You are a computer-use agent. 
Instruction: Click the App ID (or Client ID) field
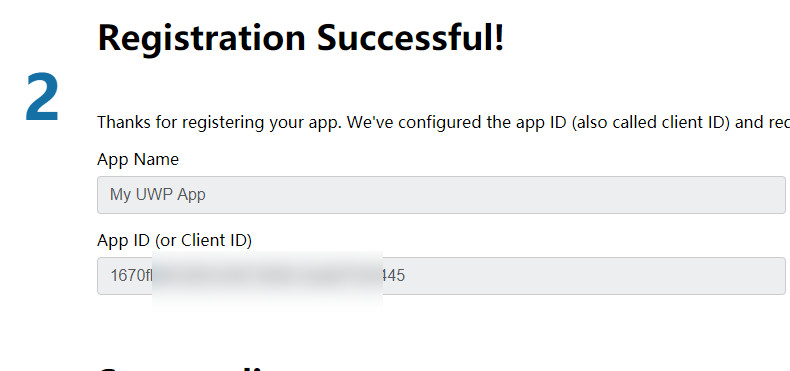point(441,276)
